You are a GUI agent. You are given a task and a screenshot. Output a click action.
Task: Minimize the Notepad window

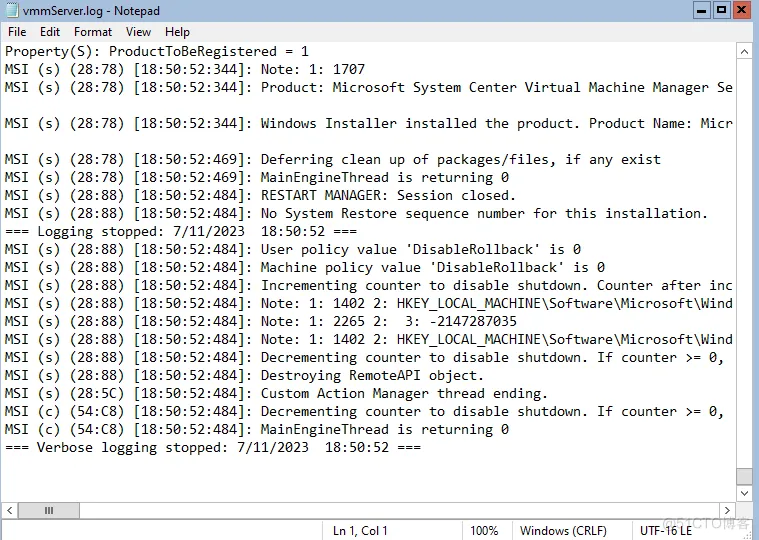701,10
